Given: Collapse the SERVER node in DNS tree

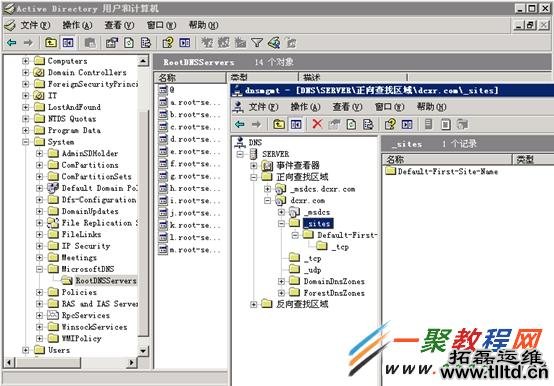Looking at the screenshot, I should click(240, 154).
